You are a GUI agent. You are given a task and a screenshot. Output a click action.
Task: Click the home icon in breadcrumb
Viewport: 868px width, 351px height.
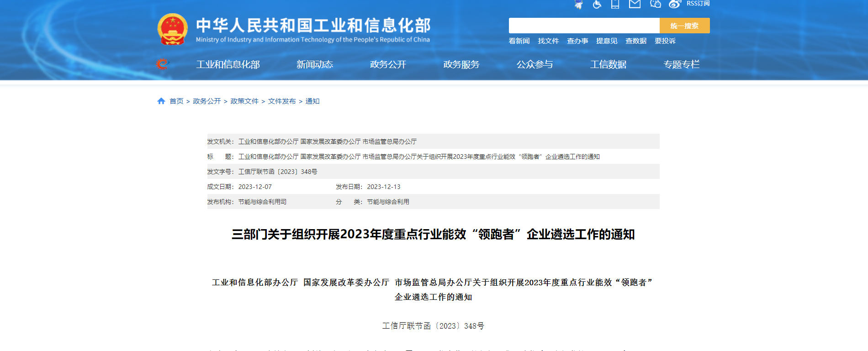161,101
